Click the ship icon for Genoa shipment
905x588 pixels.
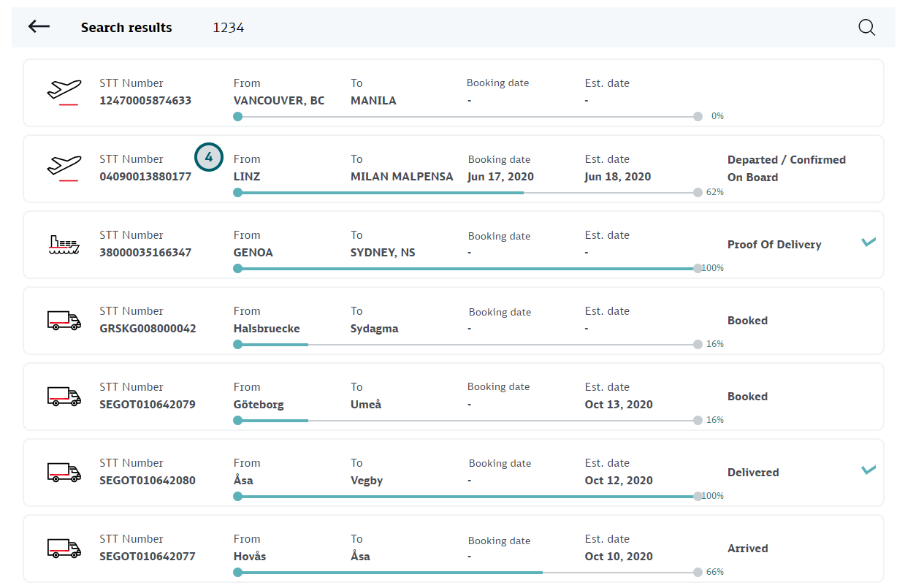pos(64,245)
